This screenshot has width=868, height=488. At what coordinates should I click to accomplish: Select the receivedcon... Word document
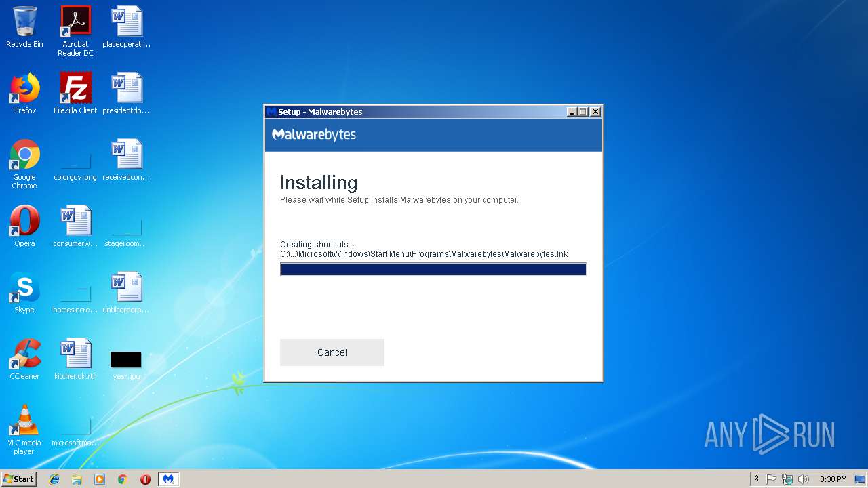pos(127,160)
